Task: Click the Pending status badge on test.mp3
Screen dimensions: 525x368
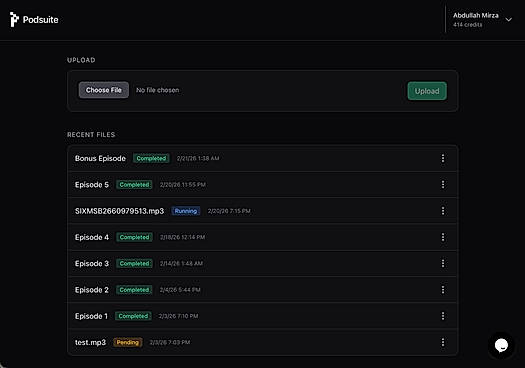Action: coord(128,342)
